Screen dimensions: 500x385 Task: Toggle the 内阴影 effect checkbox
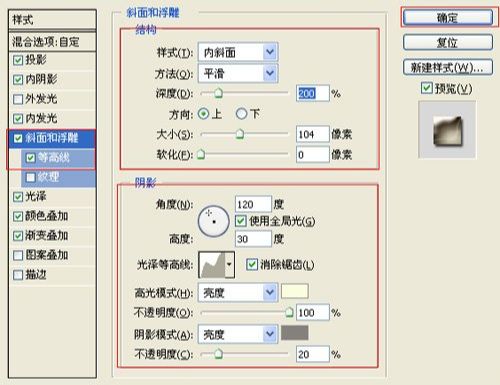click(x=18, y=80)
